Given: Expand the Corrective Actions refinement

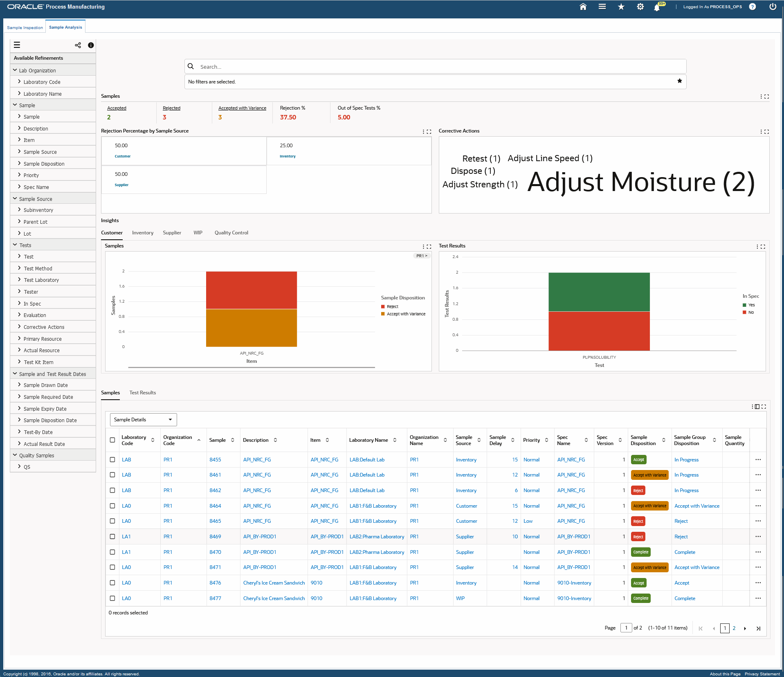Looking at the screenshot, I should coord(19,327).
